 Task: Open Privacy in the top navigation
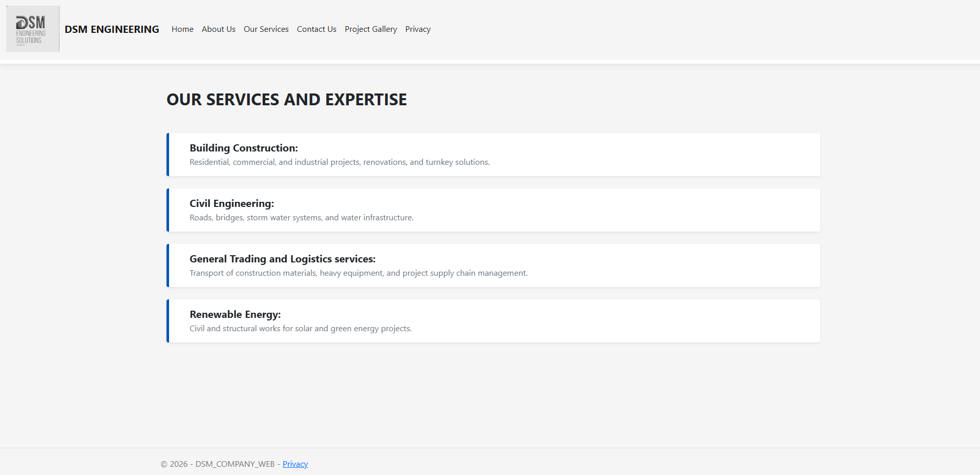[x=418, y=29]
